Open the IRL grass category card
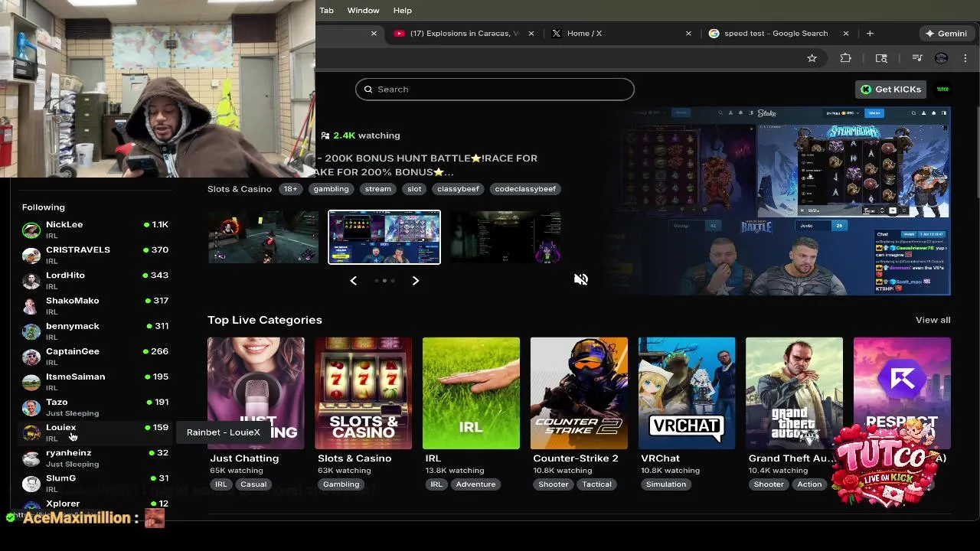980x551 pixels. coord(471,393)
